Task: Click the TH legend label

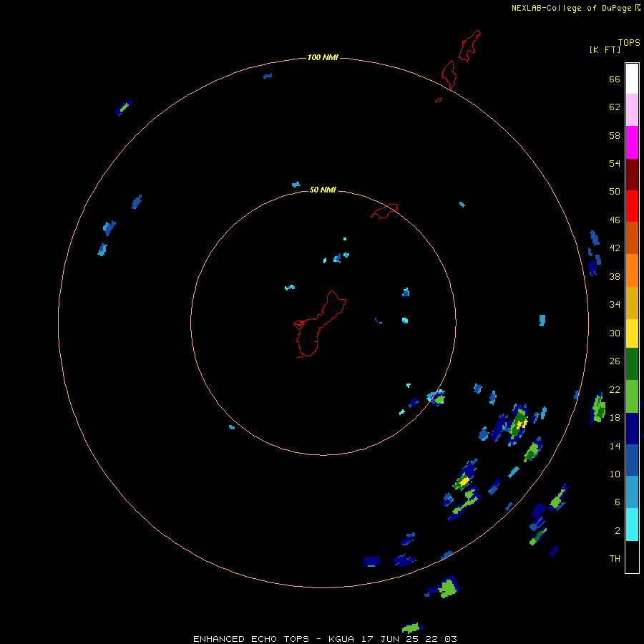Action: [x=615, y=559]
